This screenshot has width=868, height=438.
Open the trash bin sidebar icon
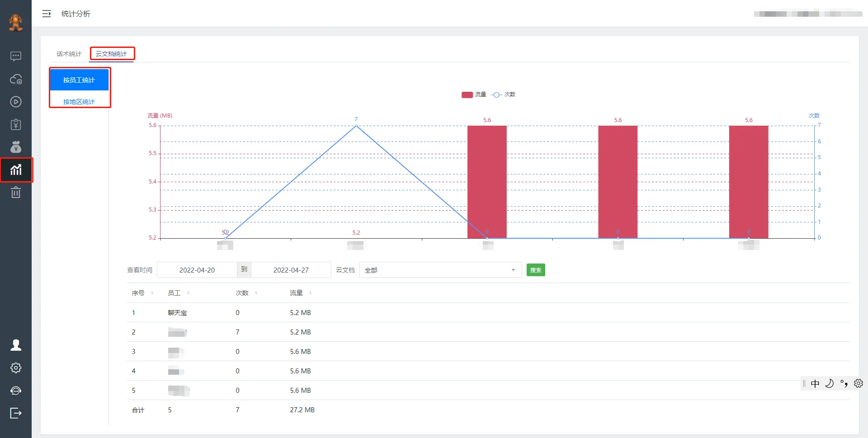pos(16,193)
